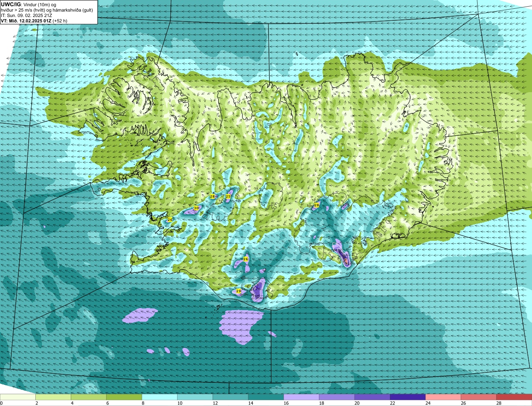Image resolution: width=532 pixels, height=406 pixels.
Task: Click the scale label '28' under the color bar
Action: [x=498, y=403]
